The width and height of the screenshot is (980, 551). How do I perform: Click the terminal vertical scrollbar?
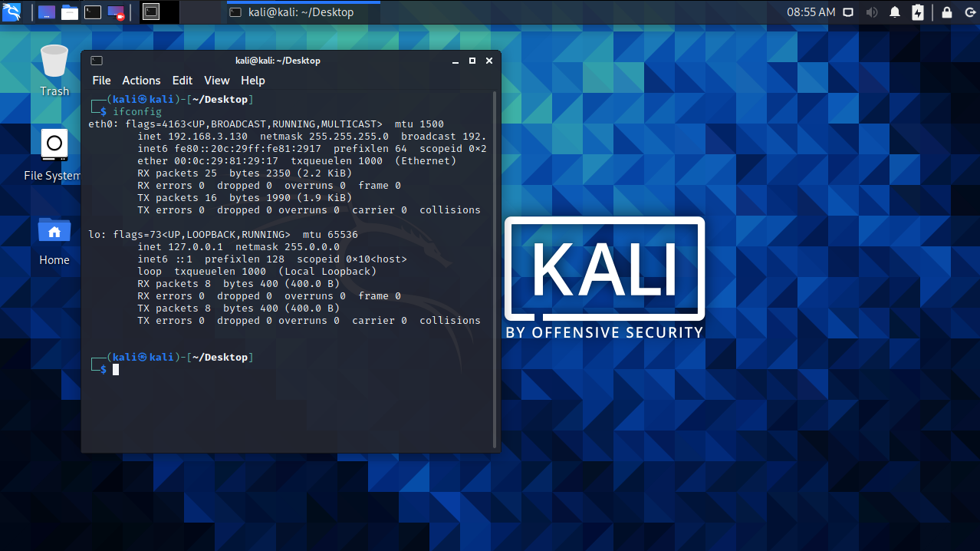[495, 269]
